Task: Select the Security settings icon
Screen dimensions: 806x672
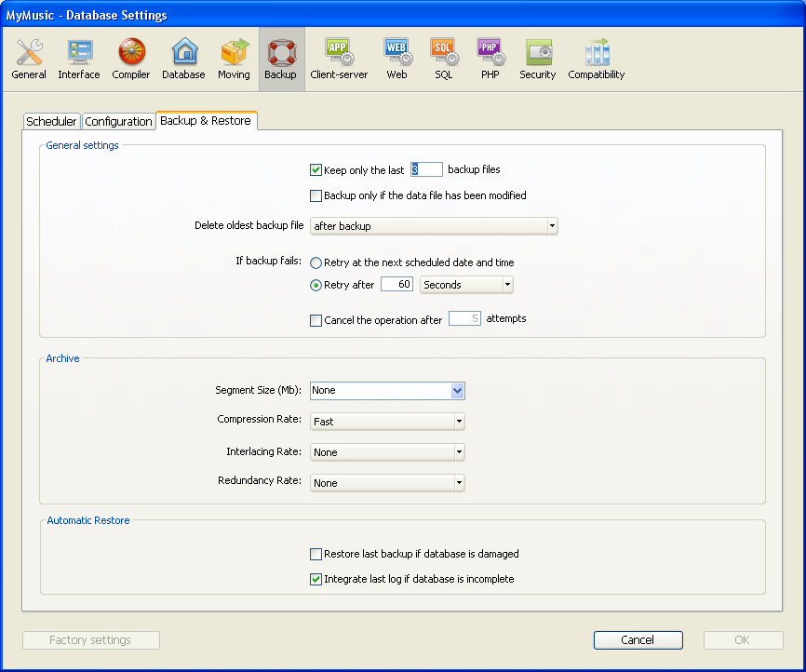Action: coord(538,60)
